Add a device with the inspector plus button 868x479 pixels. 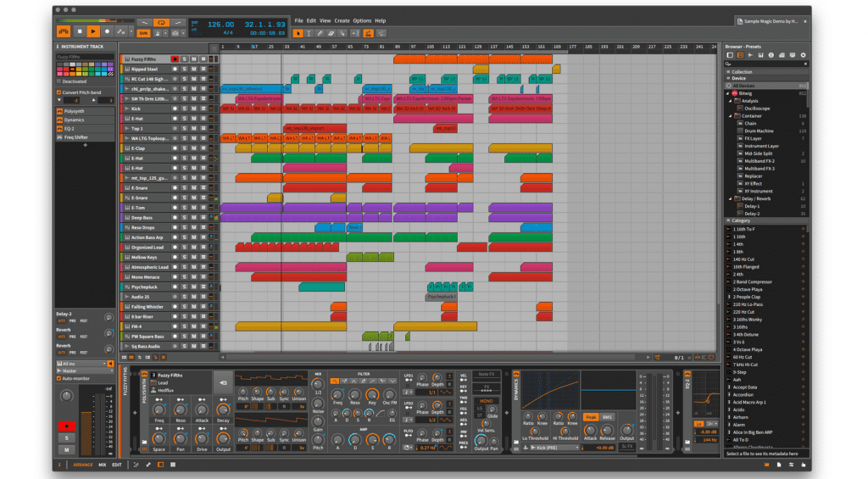(x=86, y=145)
